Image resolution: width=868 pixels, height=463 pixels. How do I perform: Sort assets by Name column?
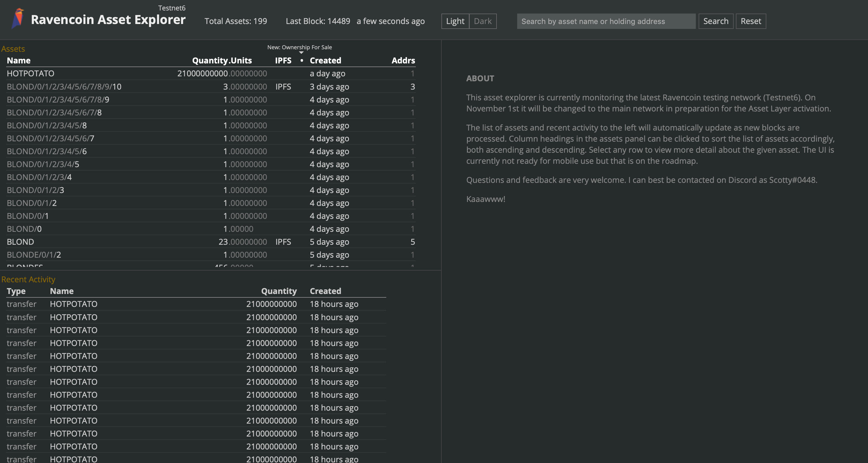[x=18, y=61]
